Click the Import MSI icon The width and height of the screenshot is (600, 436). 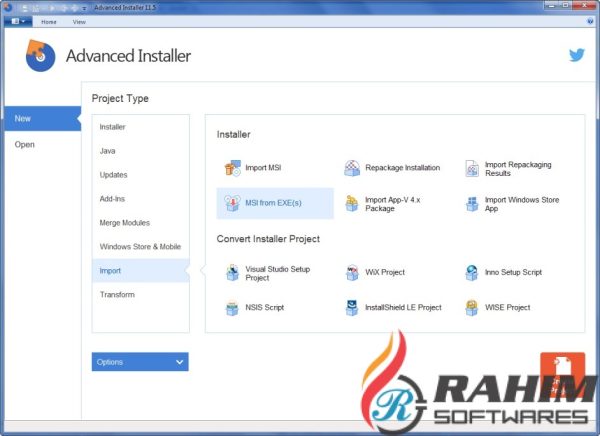pos(232,168)
